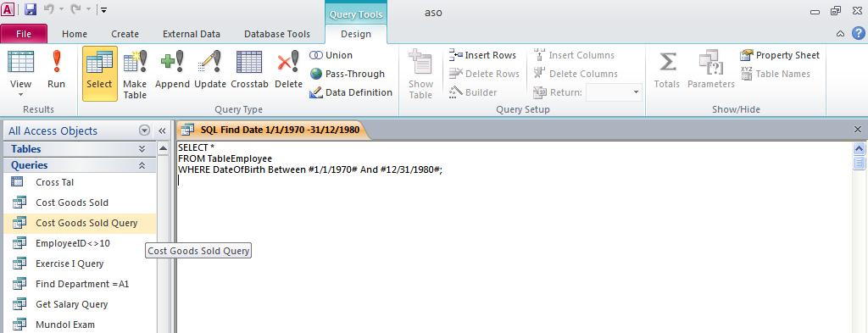The image size is (868, 333).
Task: Switch to Pass-Through query
Action: (347, 74)
